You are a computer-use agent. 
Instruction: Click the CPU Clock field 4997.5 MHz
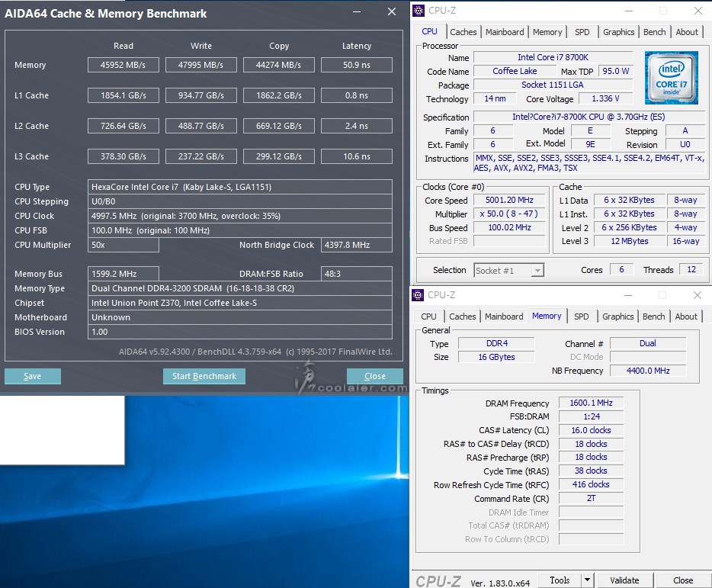(240, 216)
